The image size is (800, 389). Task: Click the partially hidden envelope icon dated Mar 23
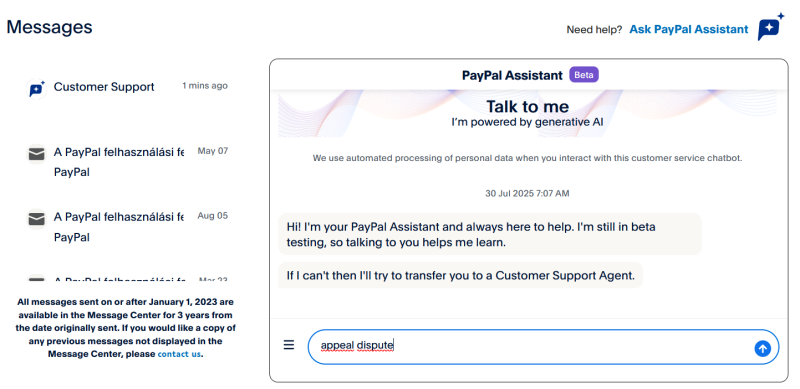point(36,279)
